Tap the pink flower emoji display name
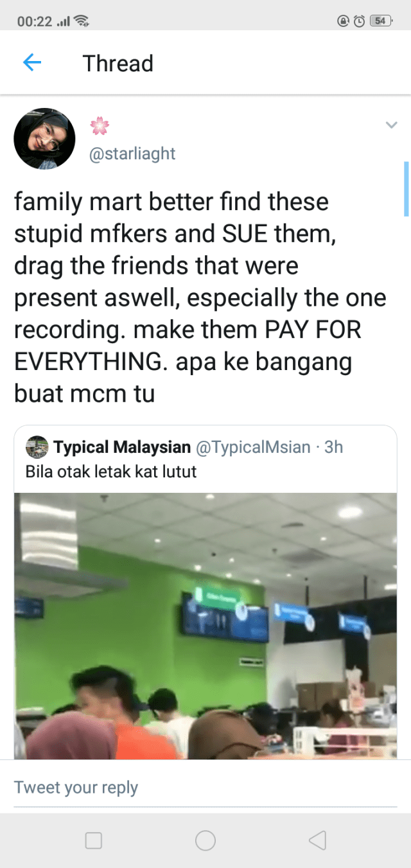This screenshot has height=868, width=411. pos(100,125)
